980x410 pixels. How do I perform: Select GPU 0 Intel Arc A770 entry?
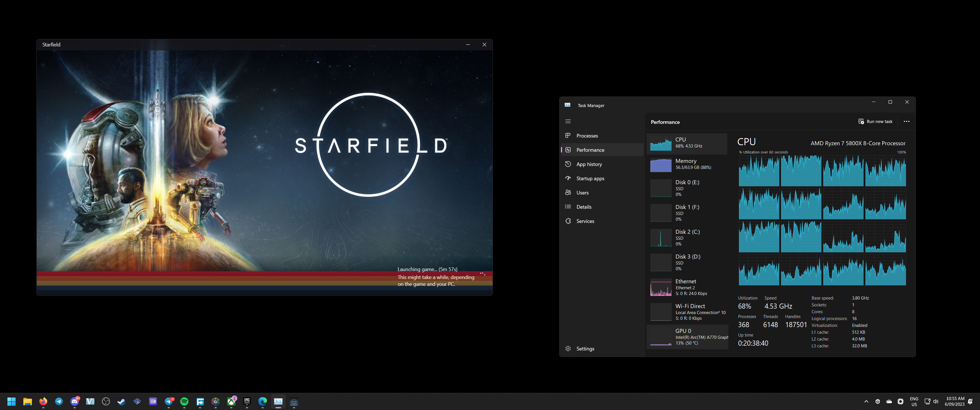point(687,337)
